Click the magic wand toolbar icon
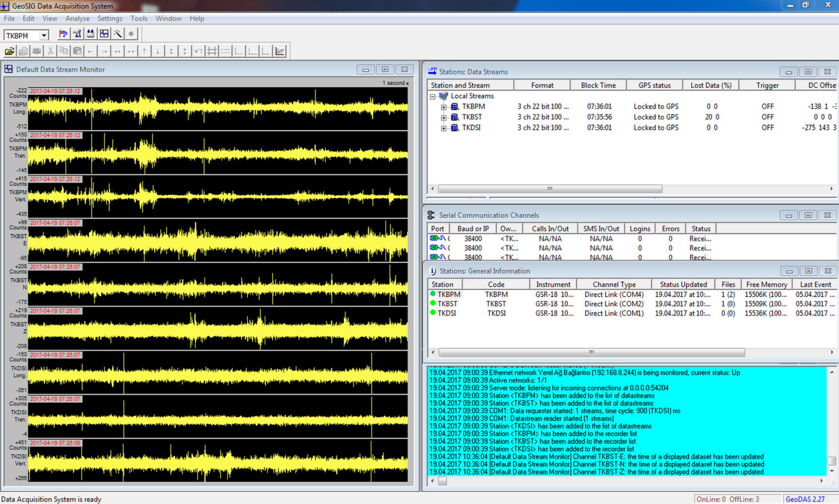Screen dimensions: 839x504 pos(118,34)
